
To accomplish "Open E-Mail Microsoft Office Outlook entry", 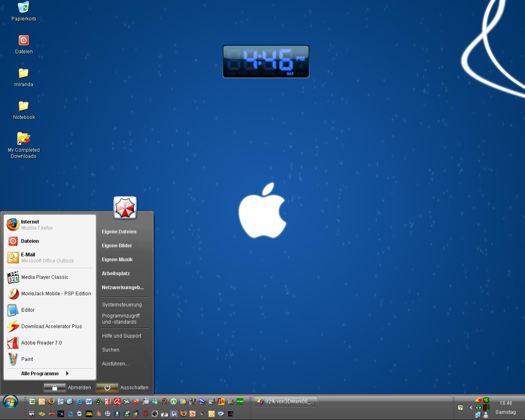I will tap(50, 258).
